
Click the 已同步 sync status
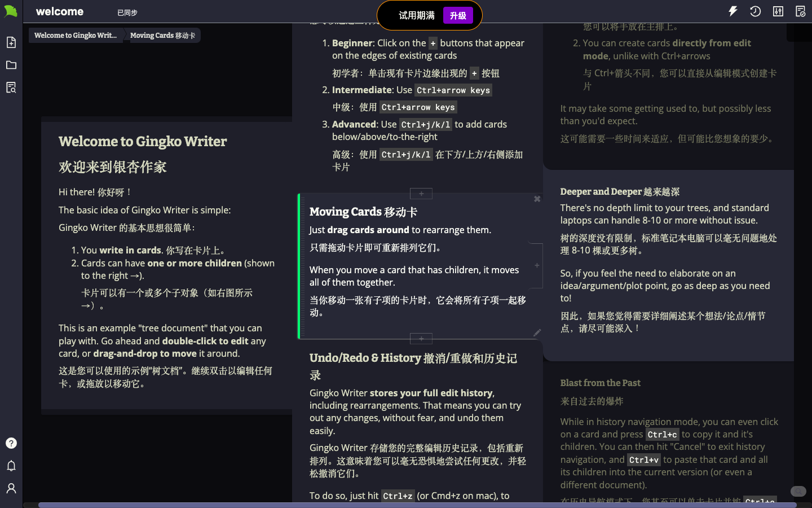(x=127, y=12)
